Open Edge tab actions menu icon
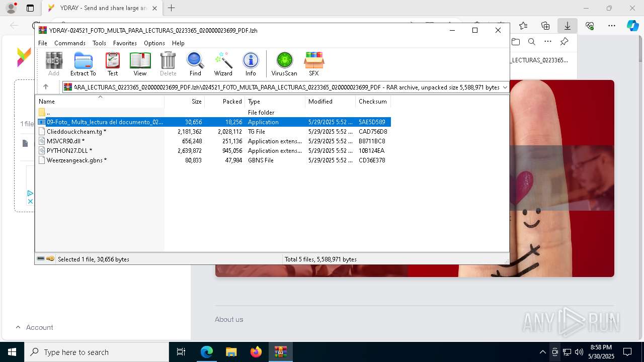 coord(30,8)
